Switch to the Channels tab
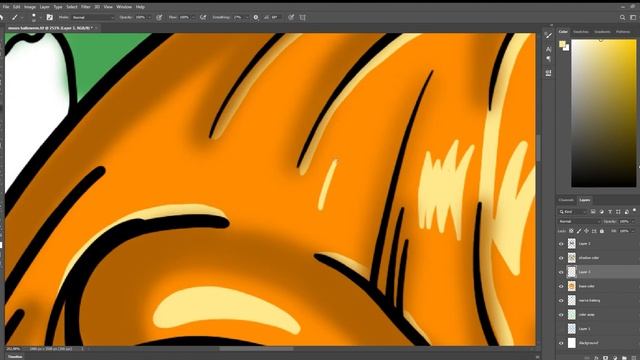This screenshot has width=640, height=360. click(566, 200)
